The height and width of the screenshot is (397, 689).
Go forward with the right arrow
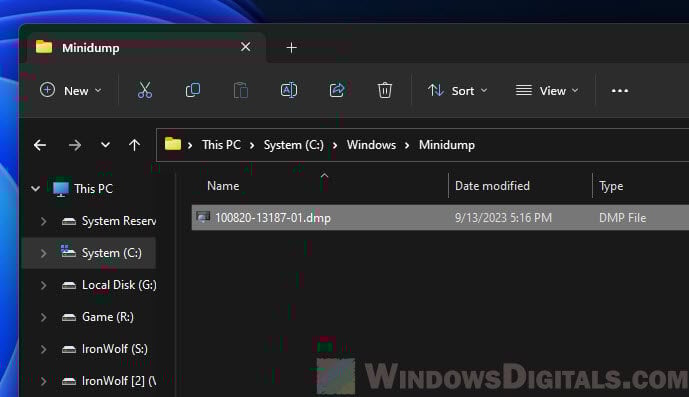click(75, 145)
